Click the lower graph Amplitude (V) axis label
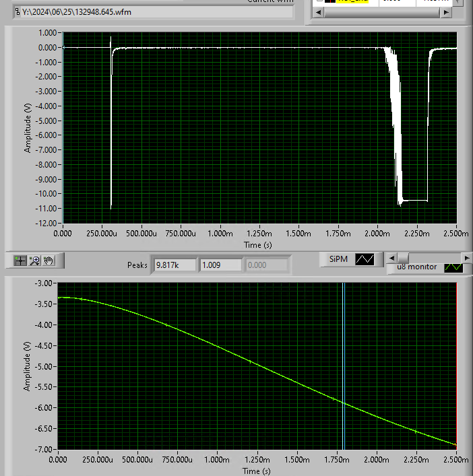This screenshot has width=473, height=476. [x=27, y=366]
